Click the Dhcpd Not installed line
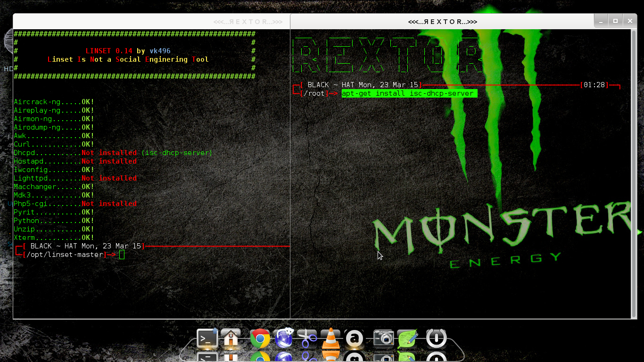This screenshot has width=644, height=362. tap(113, 153)
